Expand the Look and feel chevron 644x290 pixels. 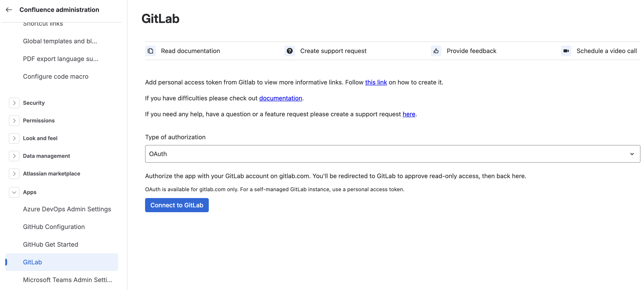coord(14,138)
